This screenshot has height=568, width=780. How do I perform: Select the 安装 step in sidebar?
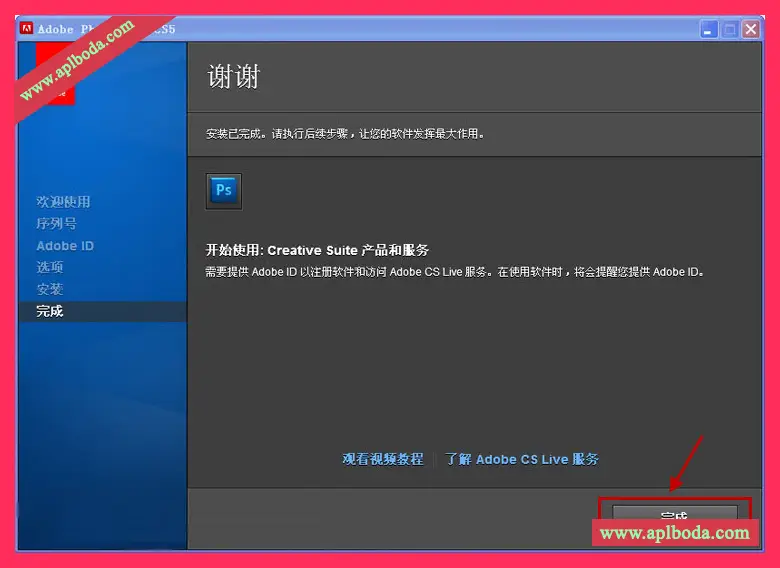click(50, 289)
